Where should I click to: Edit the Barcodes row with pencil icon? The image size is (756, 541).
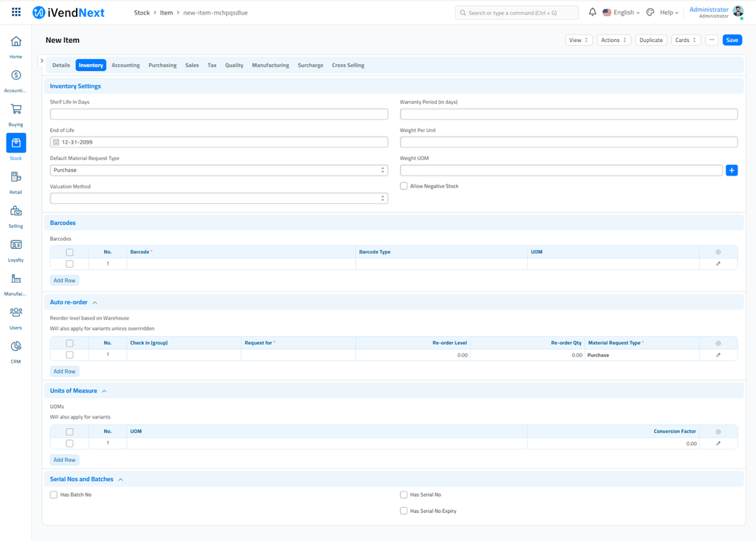[718, 263]
